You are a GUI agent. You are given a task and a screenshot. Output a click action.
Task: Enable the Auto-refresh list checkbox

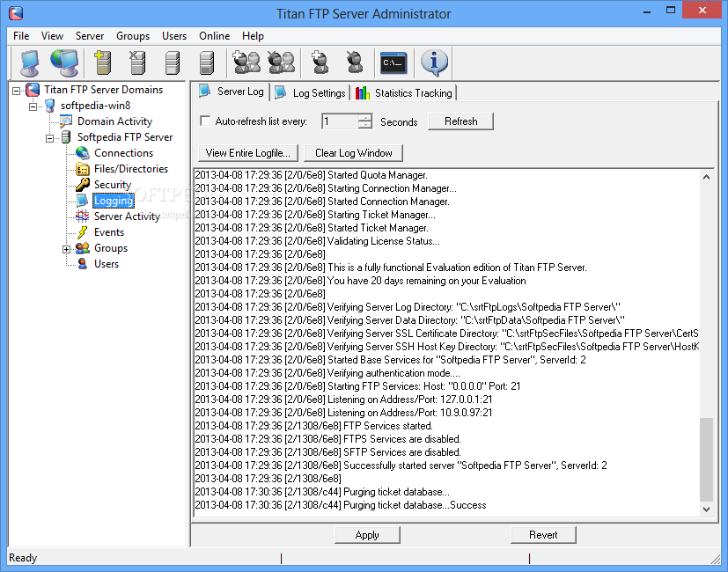205,121
